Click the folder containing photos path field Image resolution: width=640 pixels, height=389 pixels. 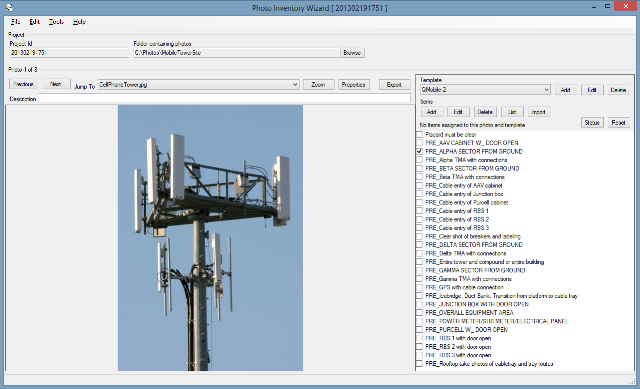point(237,53)
